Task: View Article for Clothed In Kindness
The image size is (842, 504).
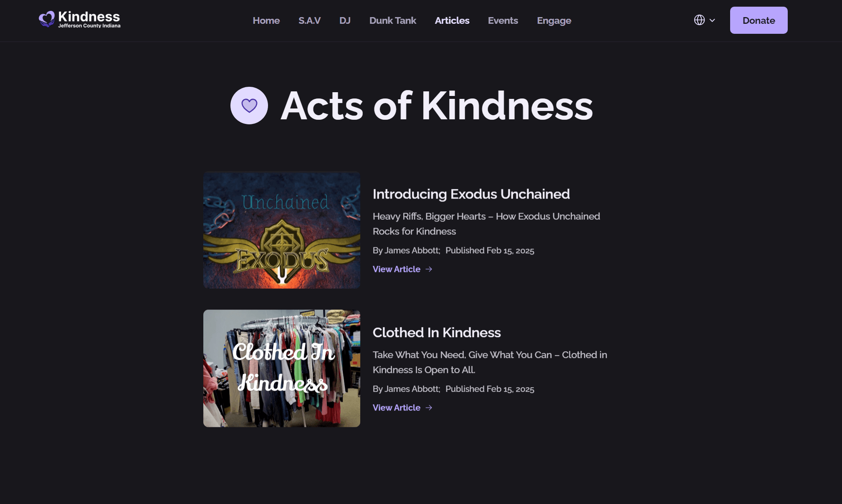Action: click(397, 408)
